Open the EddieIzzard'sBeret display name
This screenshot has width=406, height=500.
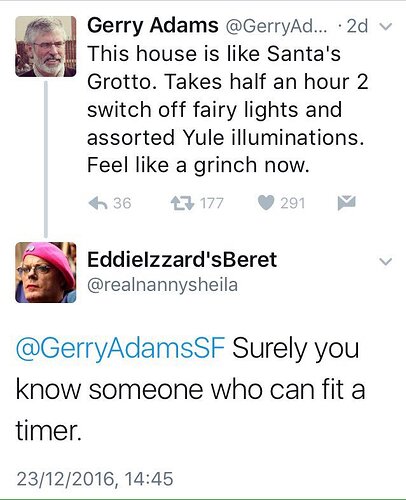tap(182, 260)
